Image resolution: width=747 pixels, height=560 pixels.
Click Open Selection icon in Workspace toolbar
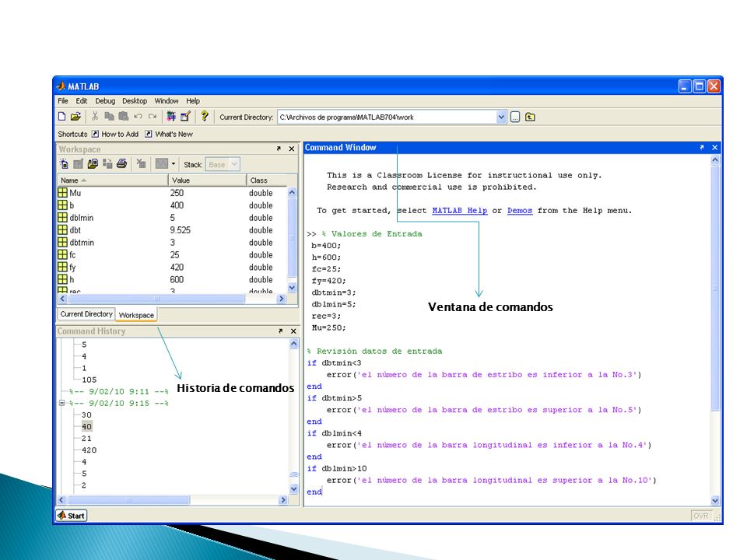tap(78, 164)
